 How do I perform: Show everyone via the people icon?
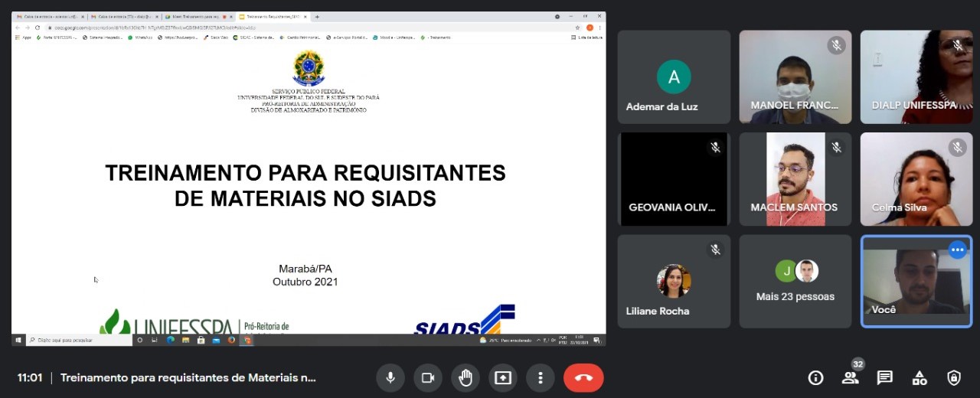[850, 377]
